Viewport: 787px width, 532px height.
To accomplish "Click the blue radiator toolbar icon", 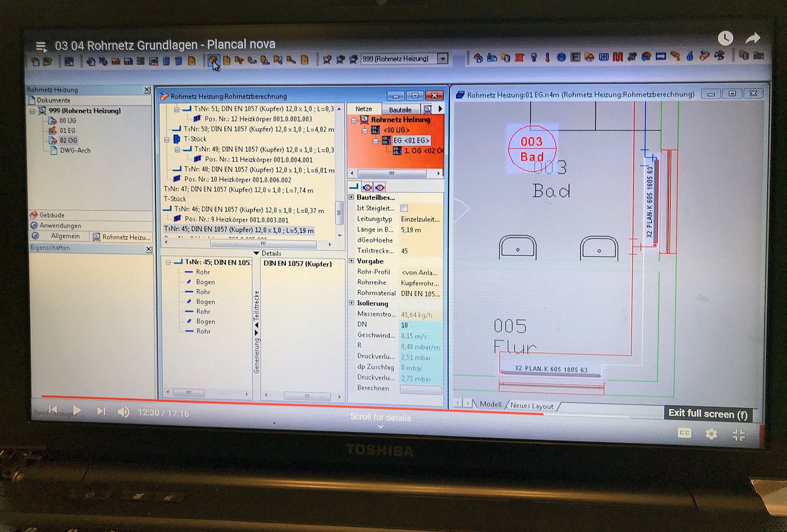I will coord(604,57).
